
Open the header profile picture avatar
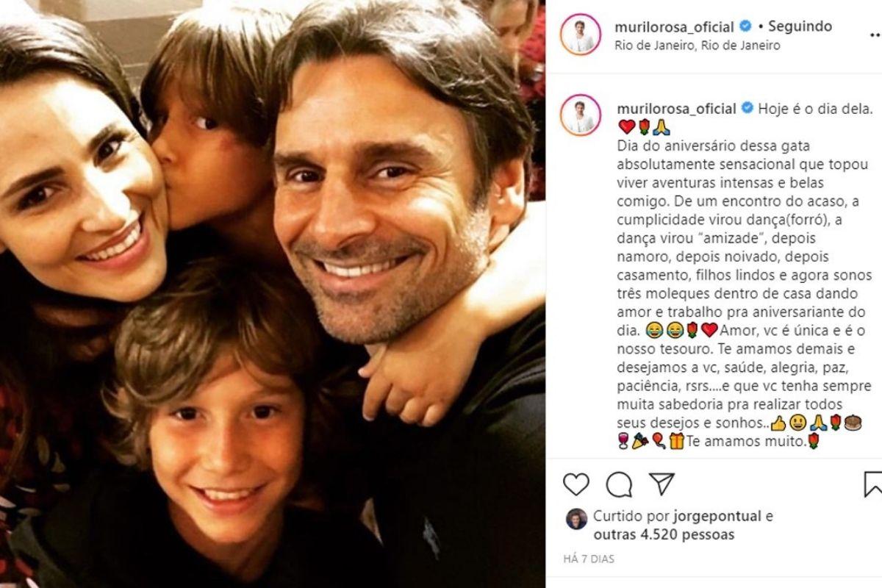(581, 35)
